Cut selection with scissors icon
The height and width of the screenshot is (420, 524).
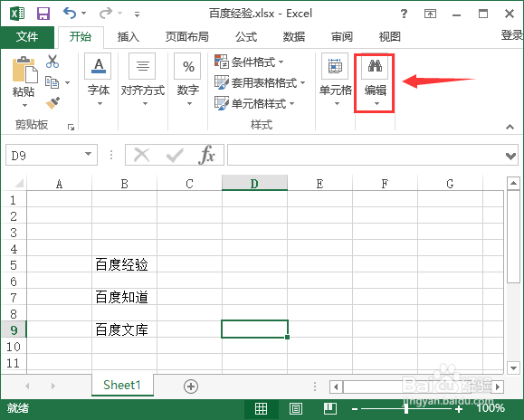coord(52,62)
